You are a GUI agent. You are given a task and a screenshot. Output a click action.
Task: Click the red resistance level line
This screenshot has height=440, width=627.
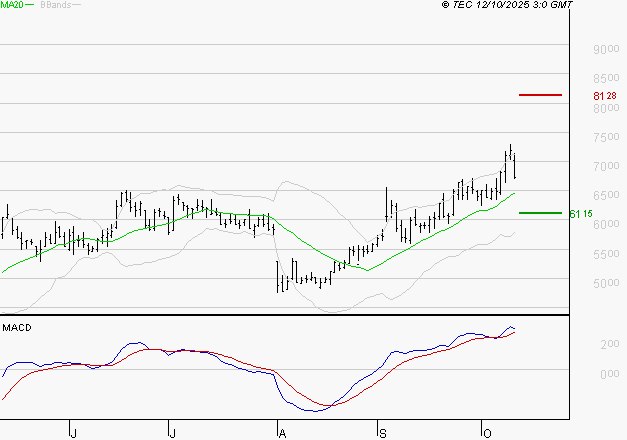(x=540, y=95)
